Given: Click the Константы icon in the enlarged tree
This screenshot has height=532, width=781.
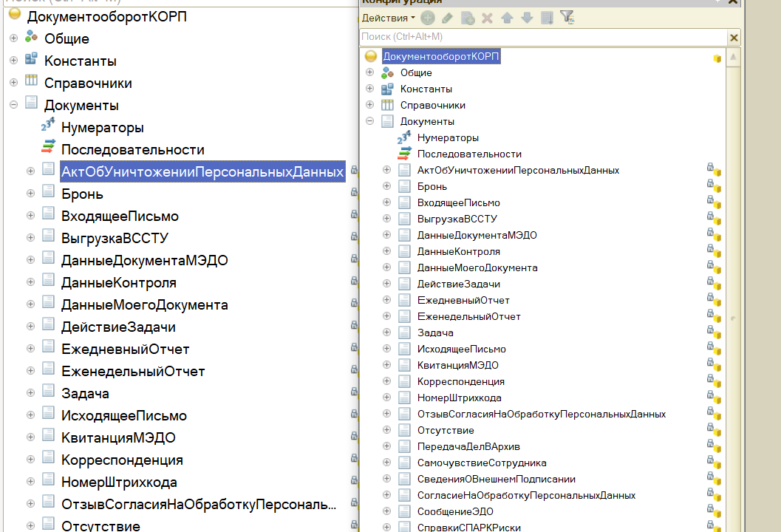Looking at the screenshot, I should point(31,59).
